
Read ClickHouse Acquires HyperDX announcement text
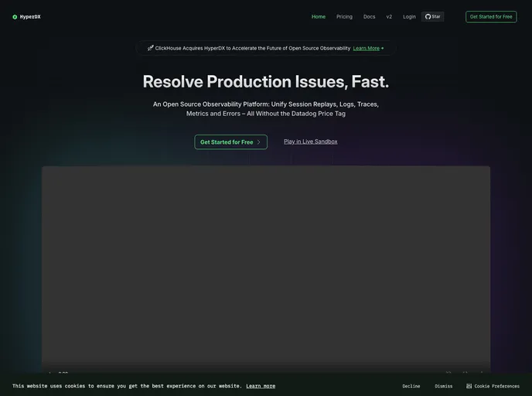click(253, 48)
